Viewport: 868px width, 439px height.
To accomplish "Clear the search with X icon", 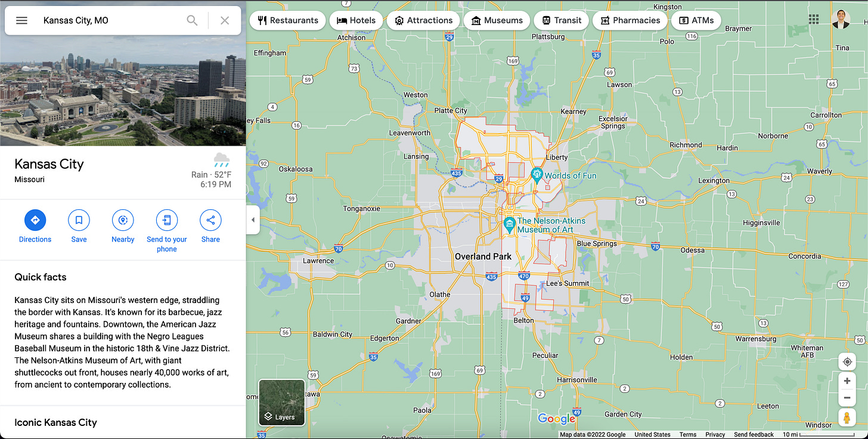I will [x=225, y=20].
